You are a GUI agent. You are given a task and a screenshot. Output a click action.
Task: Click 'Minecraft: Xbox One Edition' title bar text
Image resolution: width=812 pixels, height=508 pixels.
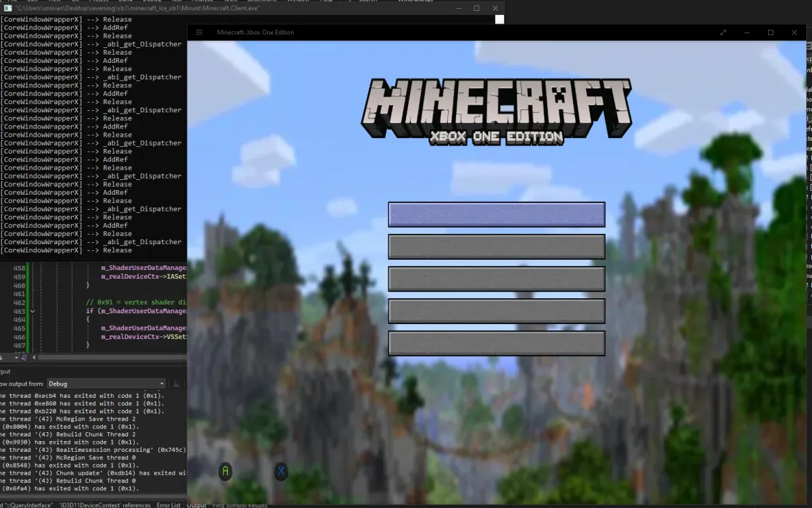255,32
